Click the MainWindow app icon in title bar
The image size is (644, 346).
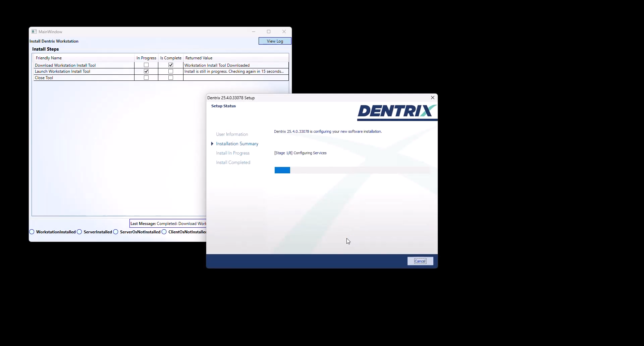[x=34, y=32]
